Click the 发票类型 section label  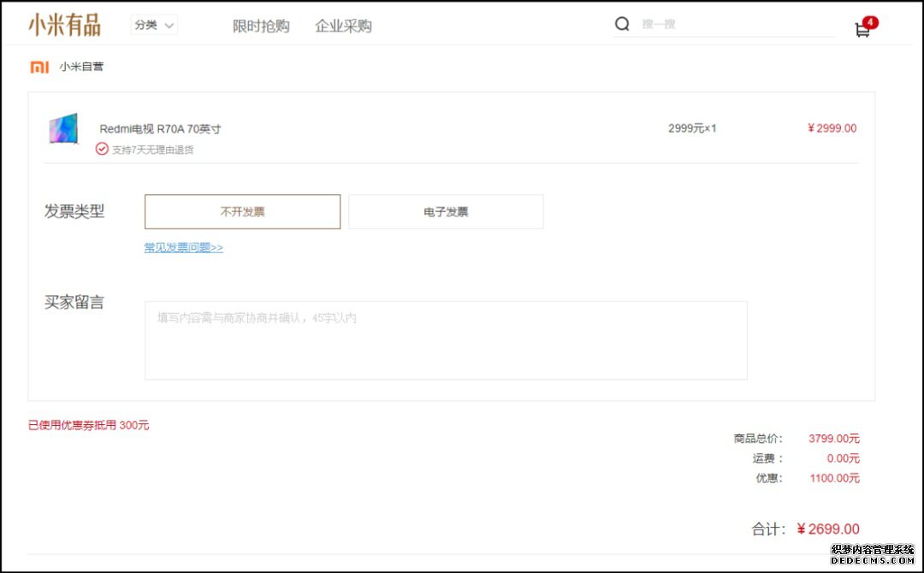[74, 211]
